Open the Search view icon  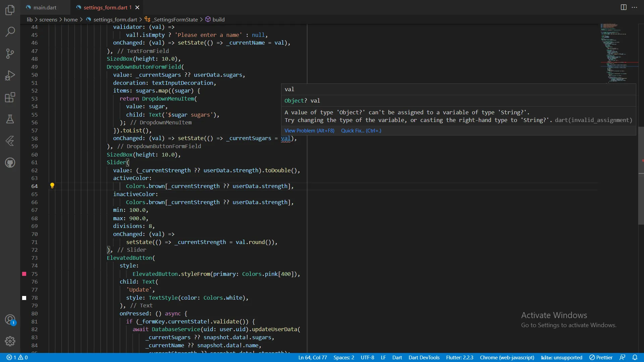pyautogui.click(x=10, y=32)
